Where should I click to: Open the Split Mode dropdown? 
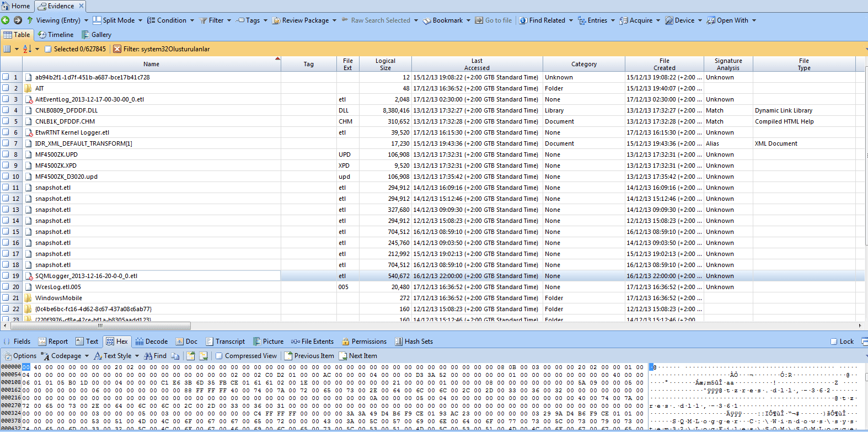pos(141,20)
